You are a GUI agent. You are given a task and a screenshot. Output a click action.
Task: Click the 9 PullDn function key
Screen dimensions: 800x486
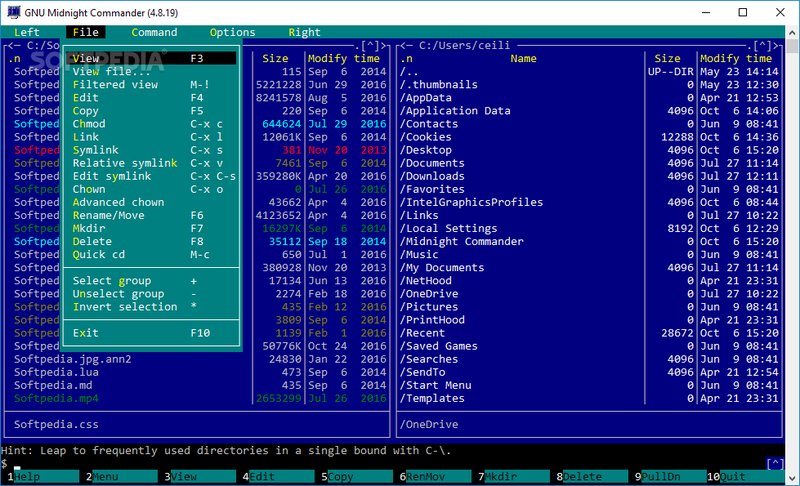coord(670,477)
